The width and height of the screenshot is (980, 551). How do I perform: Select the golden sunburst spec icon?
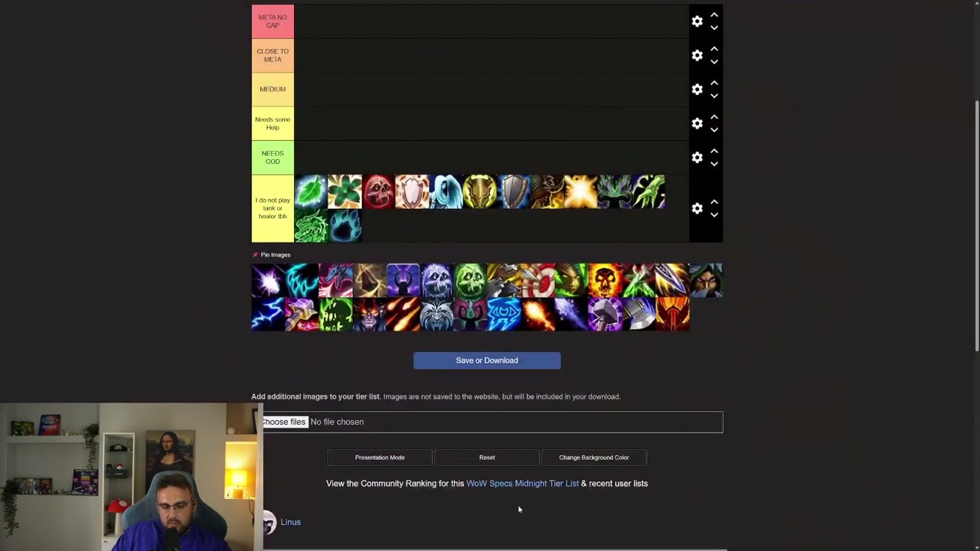pos(580,191)
